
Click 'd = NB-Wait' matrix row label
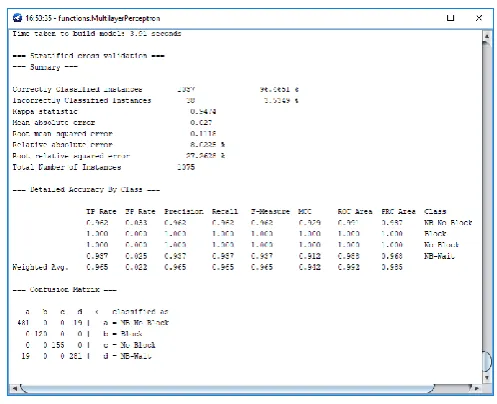[128, 356]
